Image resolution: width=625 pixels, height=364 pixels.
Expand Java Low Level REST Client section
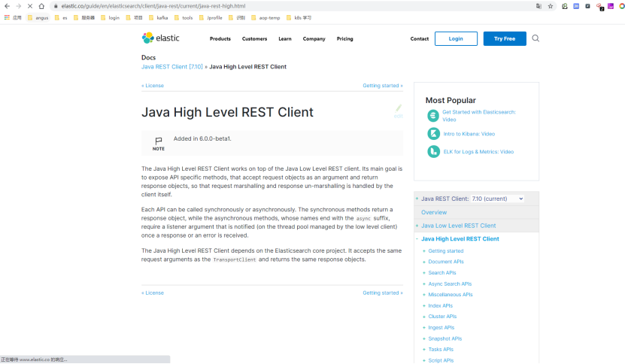(x=417, y=226)
